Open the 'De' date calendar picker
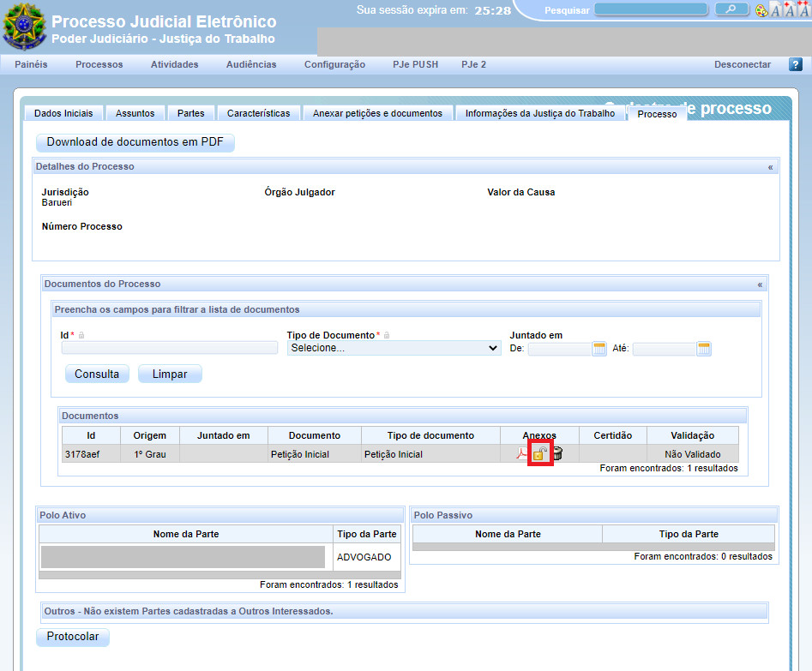The height and width of the screenshot is (671, 812). coord(599,349)
